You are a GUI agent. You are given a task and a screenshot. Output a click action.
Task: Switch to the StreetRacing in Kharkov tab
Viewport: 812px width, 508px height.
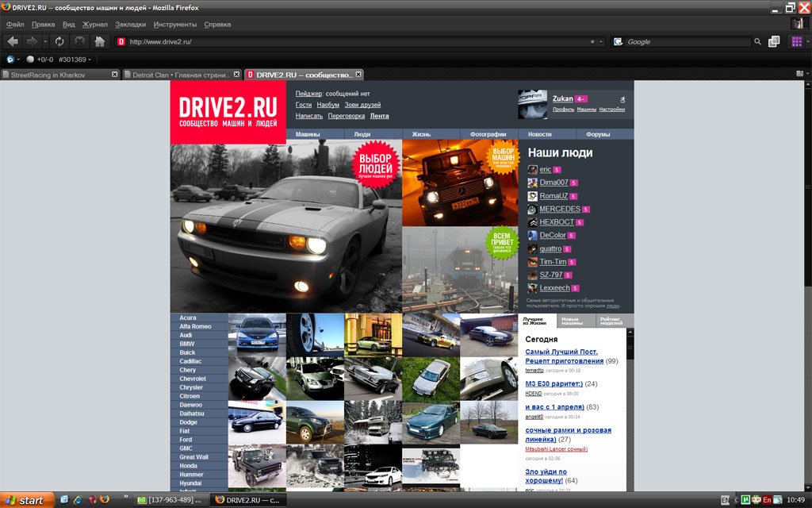pyautogui.click(x=60, y=75)
